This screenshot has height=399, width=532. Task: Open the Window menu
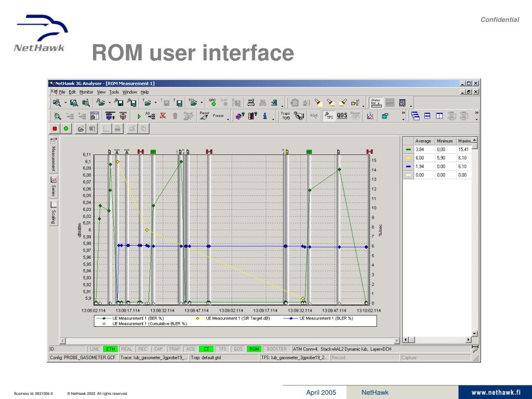129,92
